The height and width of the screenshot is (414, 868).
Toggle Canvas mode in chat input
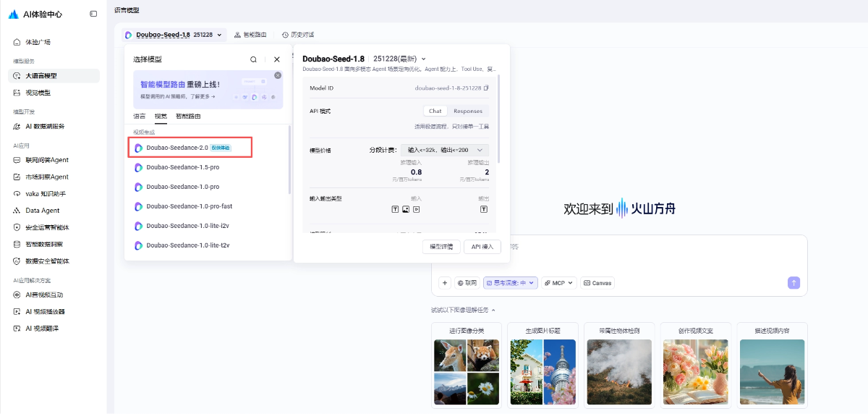pos(597,283)
